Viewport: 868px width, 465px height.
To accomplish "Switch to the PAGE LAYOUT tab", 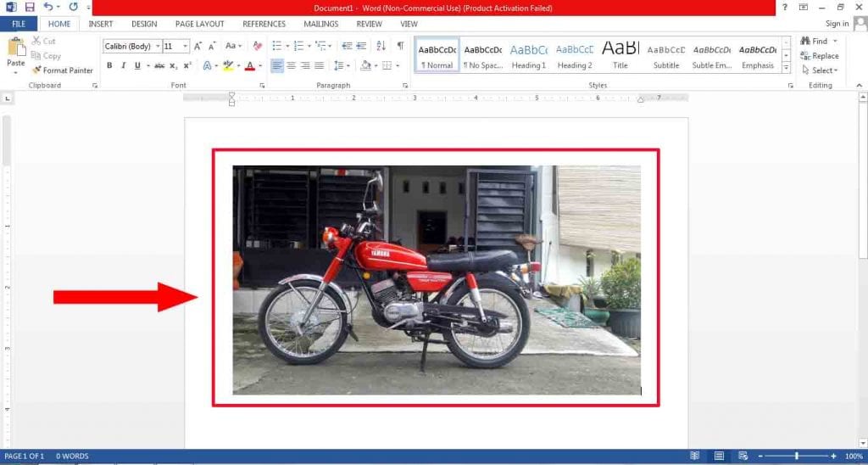I will click(x=199, y=24).
